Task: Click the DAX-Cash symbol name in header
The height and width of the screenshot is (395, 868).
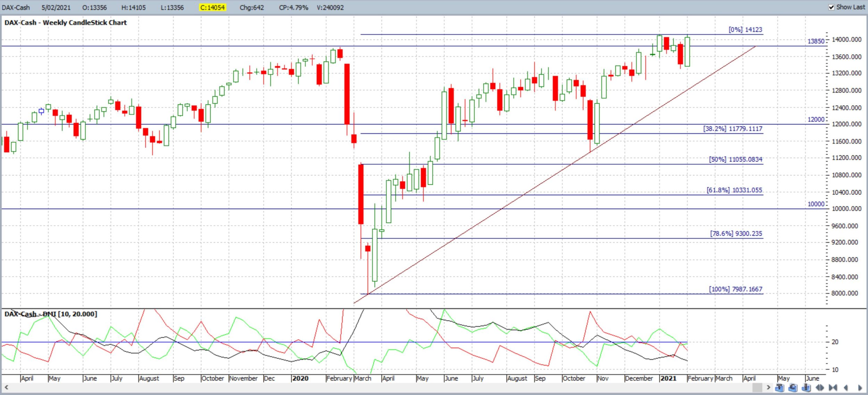Action: point(16,7)
